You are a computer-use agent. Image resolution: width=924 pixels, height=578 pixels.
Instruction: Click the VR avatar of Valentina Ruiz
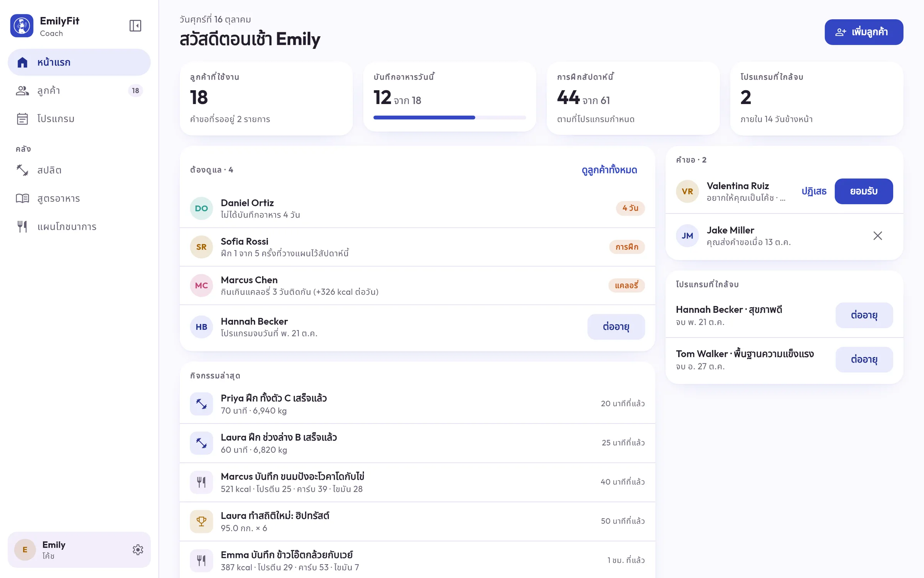pyautogui.click(x=687, y=191)
